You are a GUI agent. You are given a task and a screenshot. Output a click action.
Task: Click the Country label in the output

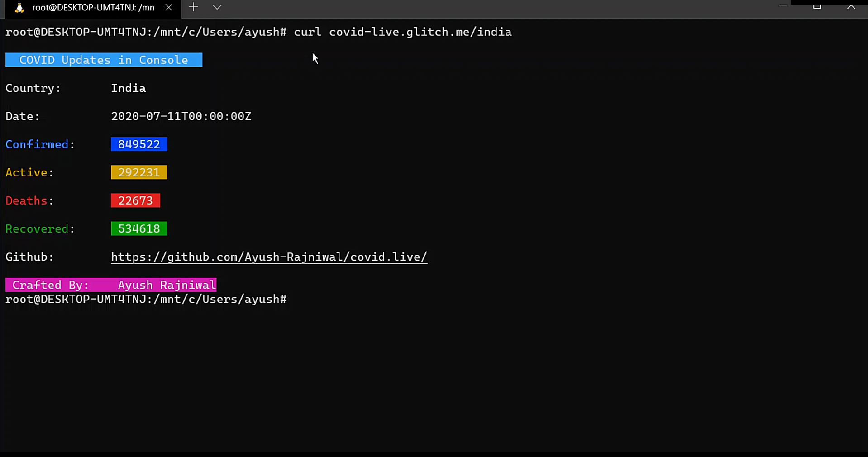(x=32, y=88)
